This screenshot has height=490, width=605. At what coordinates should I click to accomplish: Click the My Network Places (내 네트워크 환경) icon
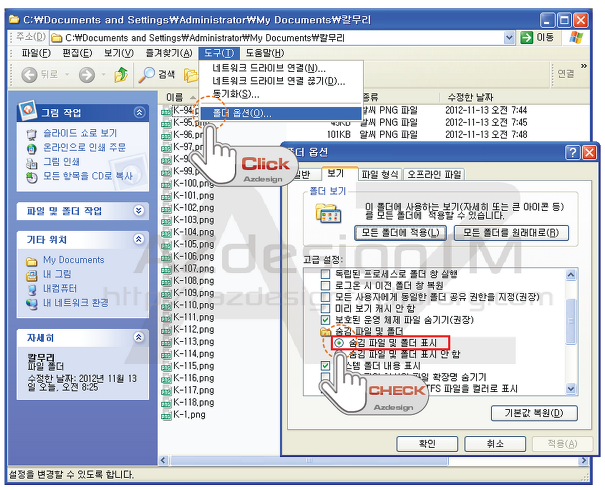tap(31, 304)
